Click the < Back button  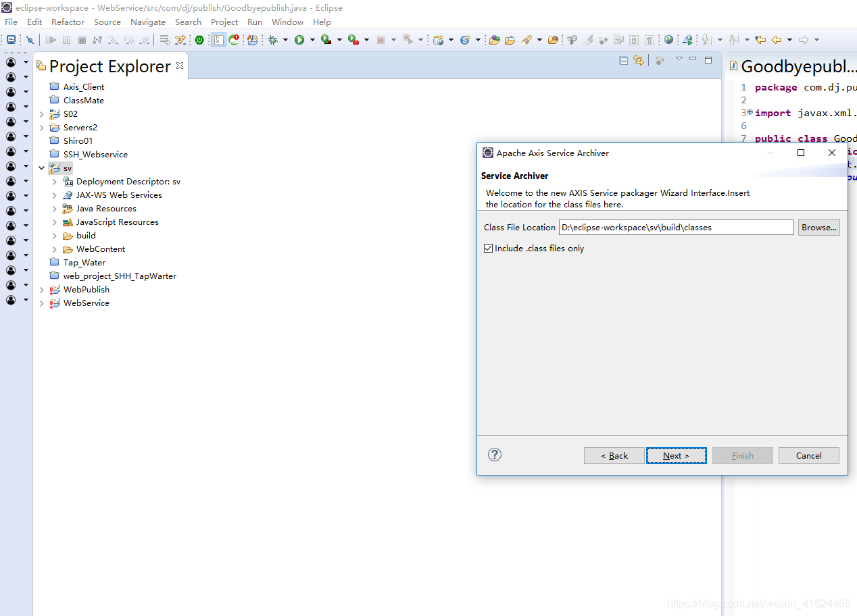[x=614, y=455]
